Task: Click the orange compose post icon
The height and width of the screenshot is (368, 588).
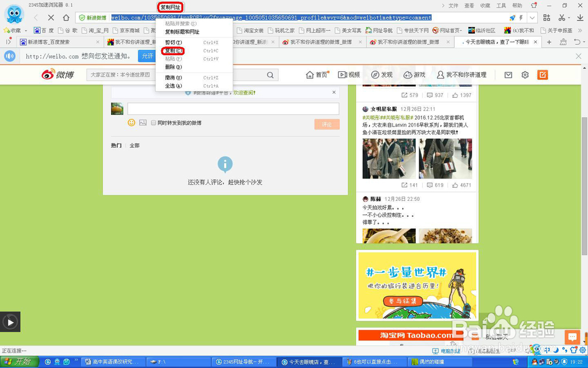Action: (x=543, y=75)
